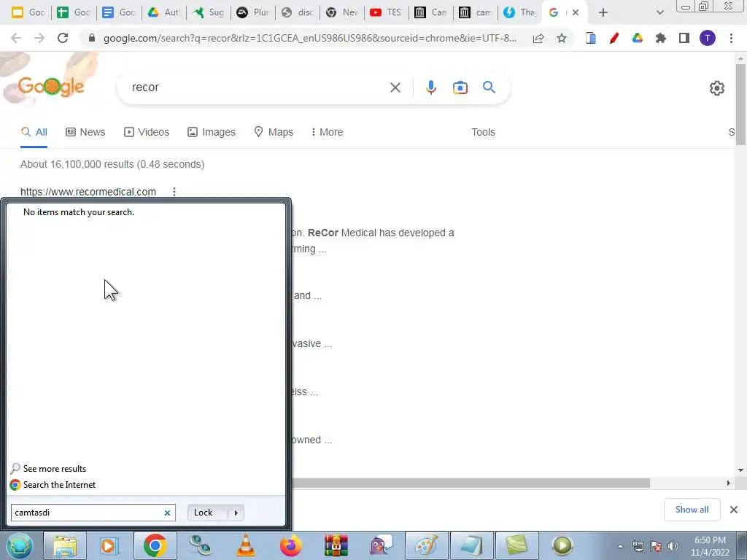Open the recormedical.com result link
The image size is (747, 560).
pyautogui.click(x=88, y=192)
